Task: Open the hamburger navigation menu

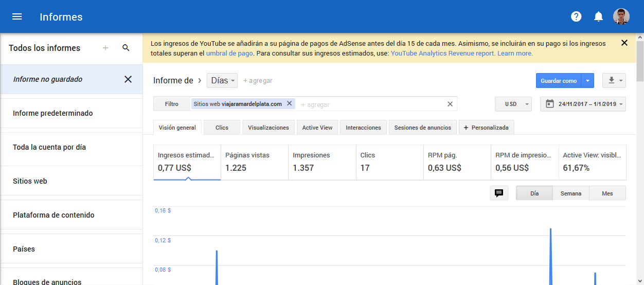Action: [x=17, y=16]
